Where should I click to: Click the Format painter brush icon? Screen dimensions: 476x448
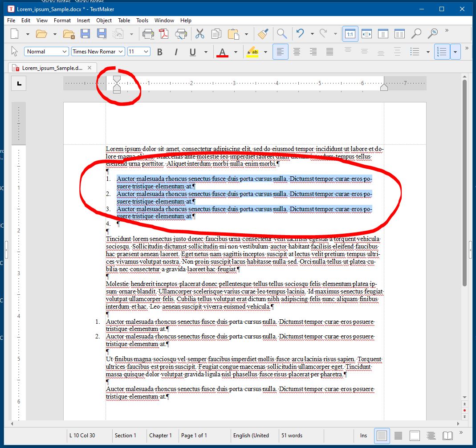[263, 34]
